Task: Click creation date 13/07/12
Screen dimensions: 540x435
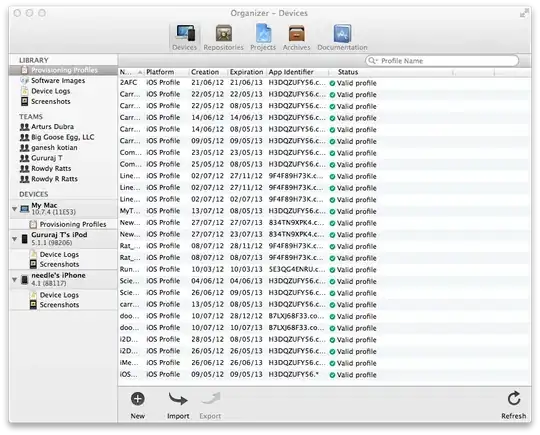Action: coord(207,211)
